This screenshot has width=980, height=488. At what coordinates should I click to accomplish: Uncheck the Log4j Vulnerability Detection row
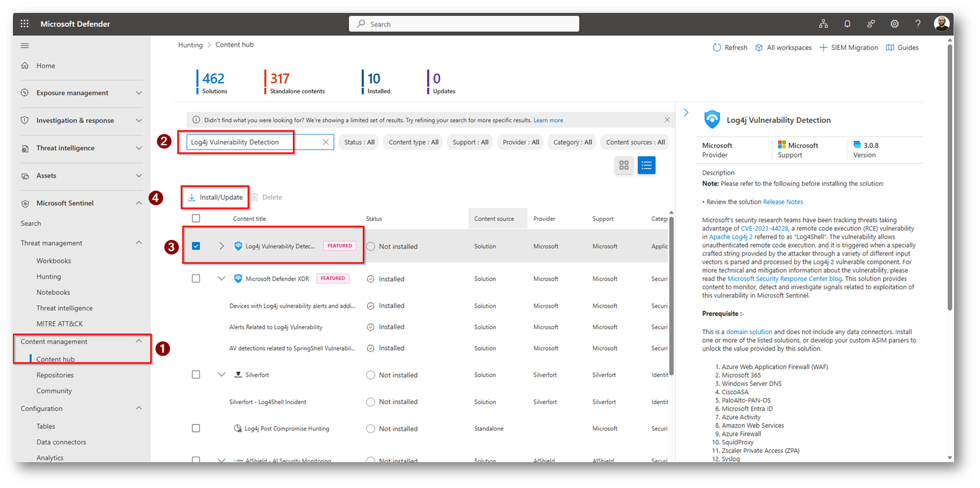(196, 246)
